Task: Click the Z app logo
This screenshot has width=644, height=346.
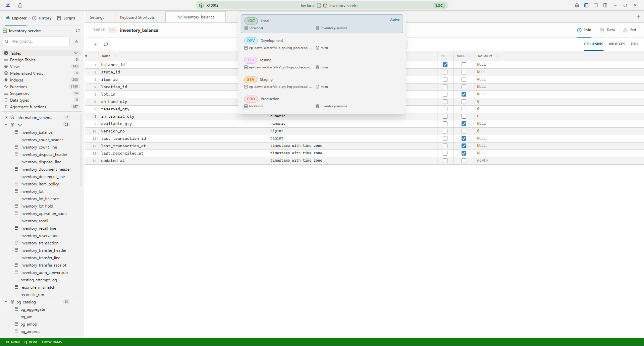Action: pyautogui.click(x=8, y=5)
